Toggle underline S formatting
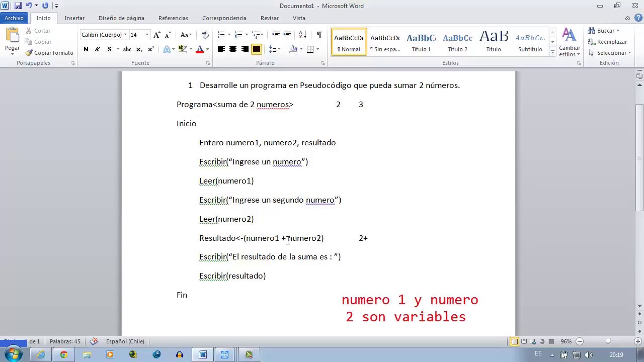644x362 pixels. (x=109, y=49)
